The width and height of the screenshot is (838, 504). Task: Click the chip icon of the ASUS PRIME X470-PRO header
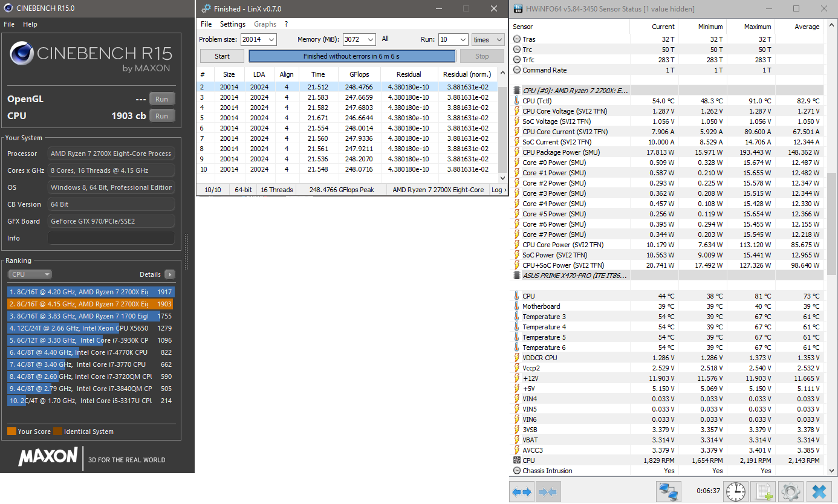517,275
